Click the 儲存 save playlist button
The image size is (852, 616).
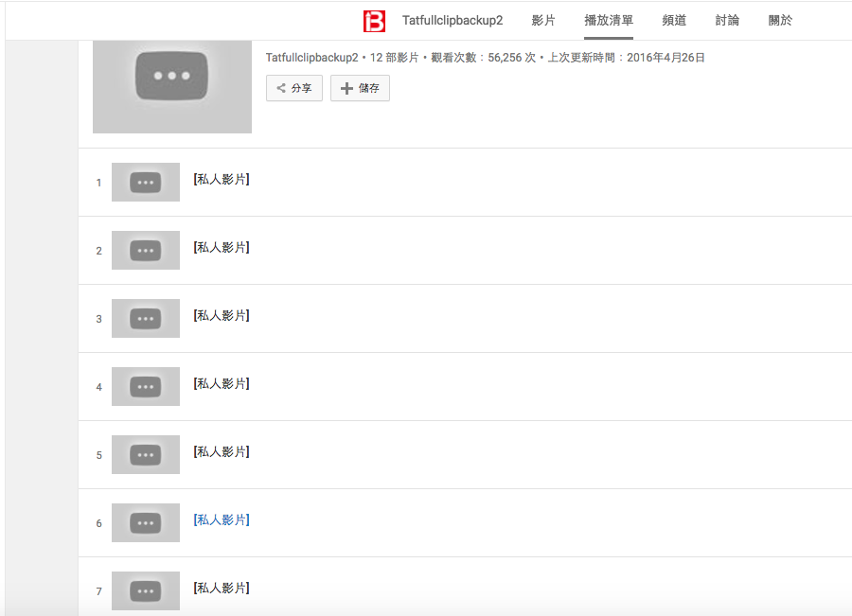(360, 88)
